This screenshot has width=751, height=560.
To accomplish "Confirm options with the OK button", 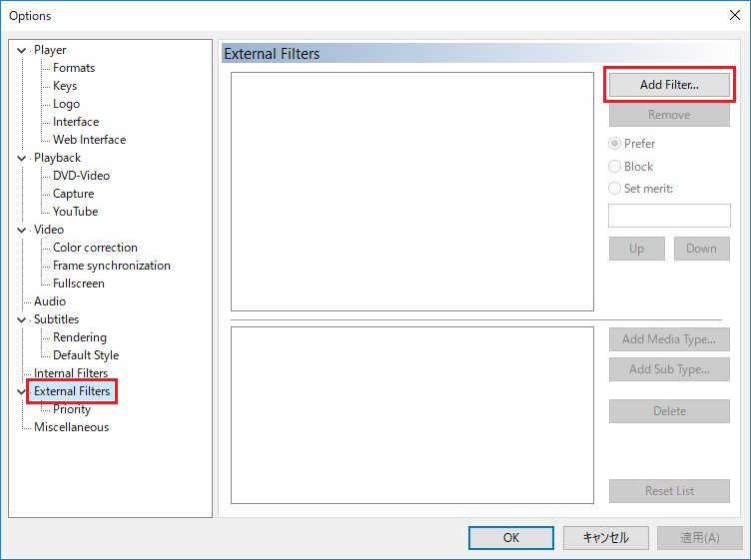I will tap(511, 538).
